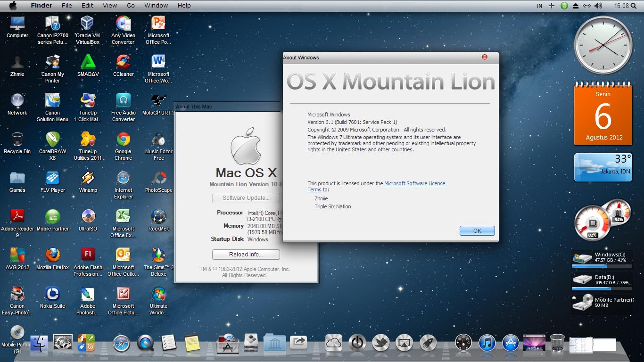Open the AVG 2012 desktop icon

[x=17, y=259]
